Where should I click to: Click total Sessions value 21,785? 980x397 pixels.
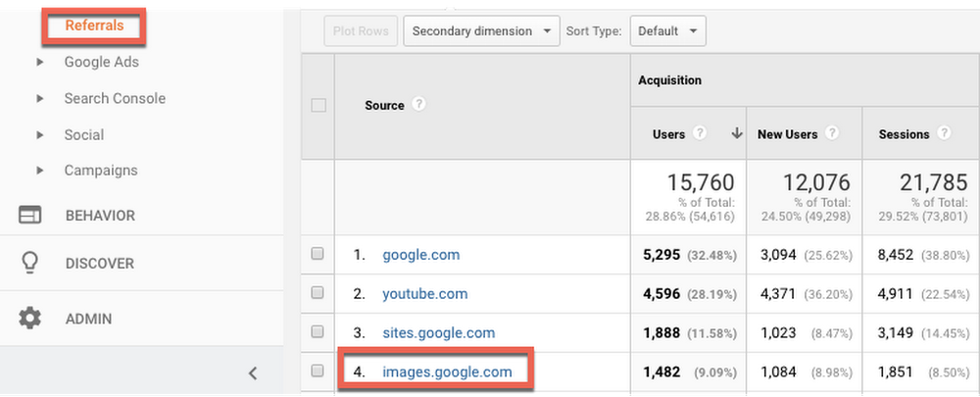coord(934,182)
